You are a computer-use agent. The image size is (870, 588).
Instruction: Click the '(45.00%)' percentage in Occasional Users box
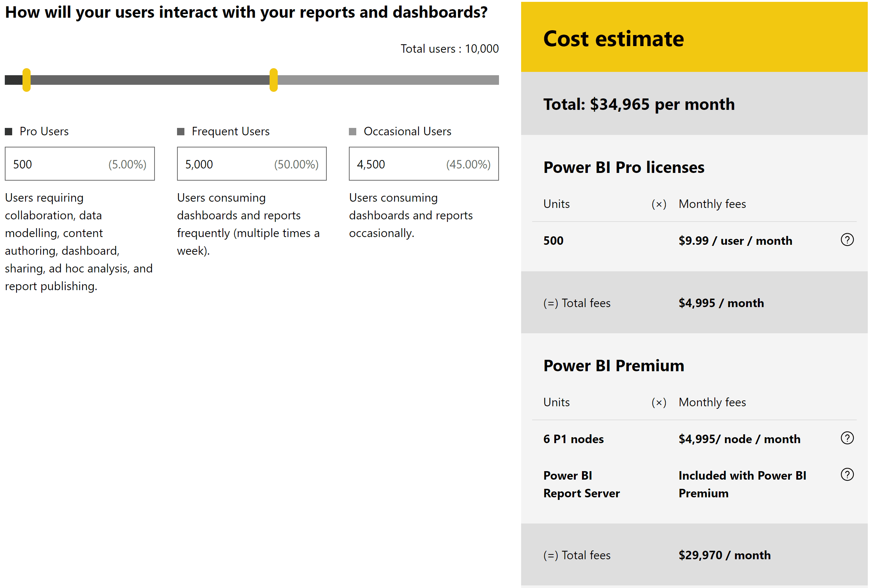[x=468, y=164]
